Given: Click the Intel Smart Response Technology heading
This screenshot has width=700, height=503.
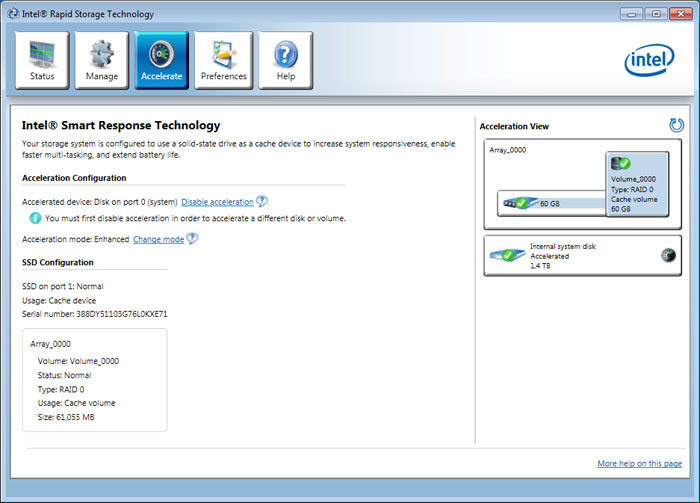Looking at the screenshot, I should (121, 125).
